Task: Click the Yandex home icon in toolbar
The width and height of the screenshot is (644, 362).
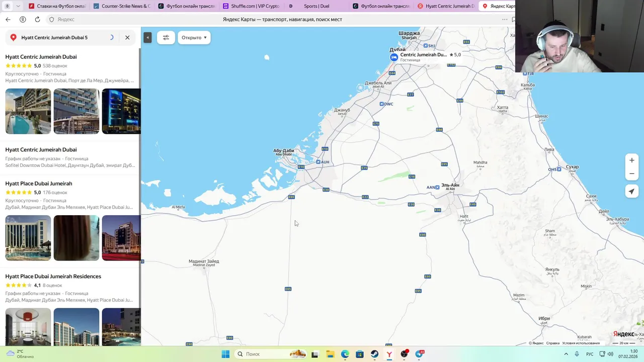Action: 23,19
